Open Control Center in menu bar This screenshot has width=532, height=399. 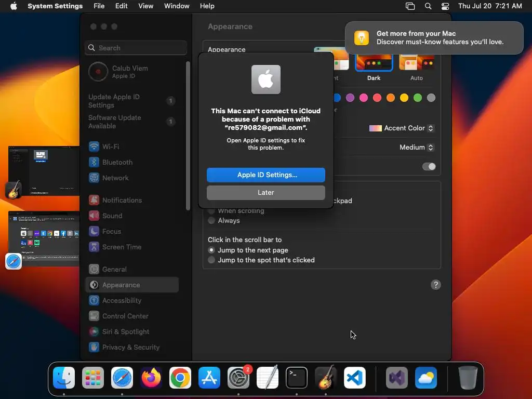445,6
